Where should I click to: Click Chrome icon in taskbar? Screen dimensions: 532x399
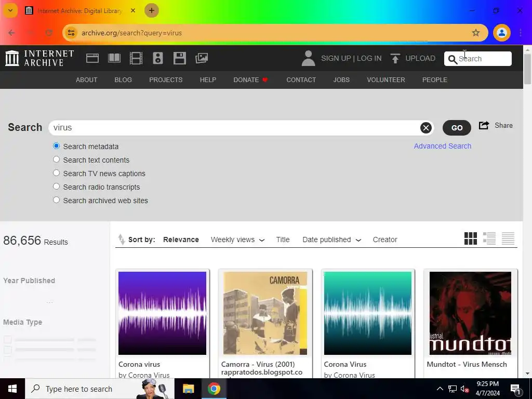click(x=214, y=389)
